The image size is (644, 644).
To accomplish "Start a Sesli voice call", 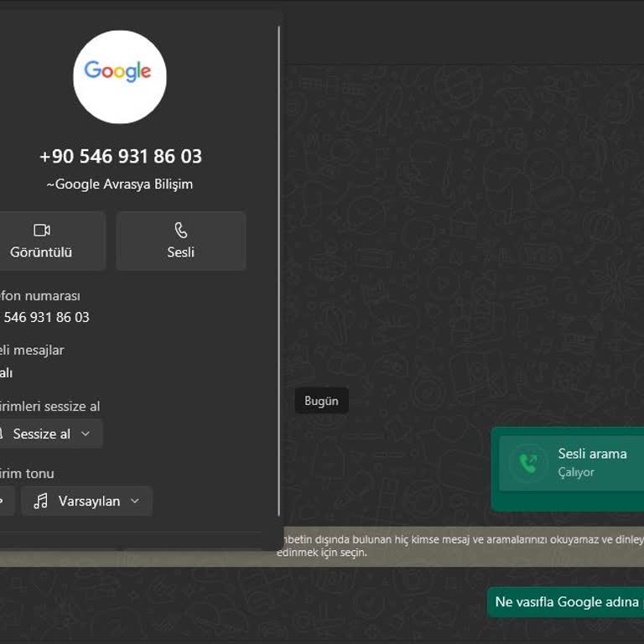I will pos(181,241).
